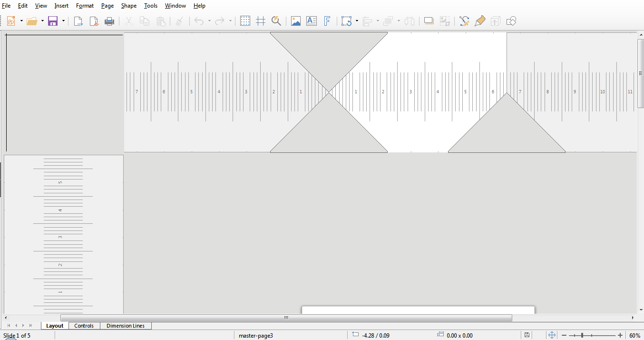
Task: Select the Shadow icon on the toolbar
Action: 429,21
